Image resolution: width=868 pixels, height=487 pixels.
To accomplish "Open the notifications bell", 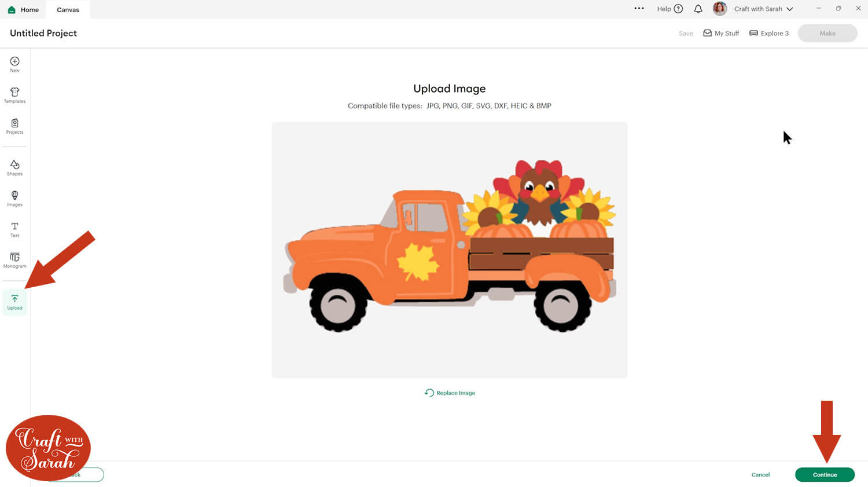I will tap(698, 9).
